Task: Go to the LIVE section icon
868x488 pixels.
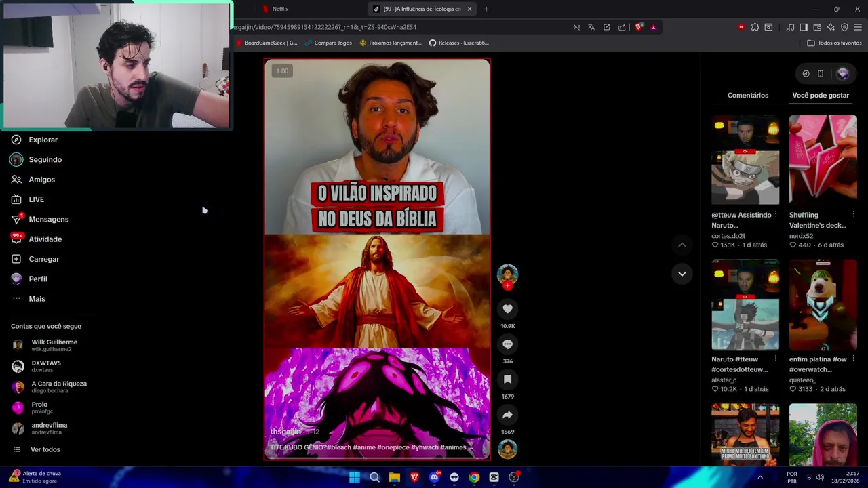Action: [x=16, y=199]
